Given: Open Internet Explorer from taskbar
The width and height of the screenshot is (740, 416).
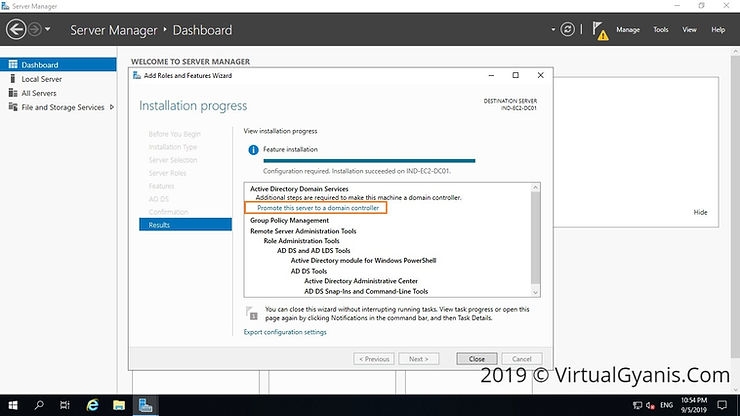Looking at the screenshot, I should click(x=93, y=405).
